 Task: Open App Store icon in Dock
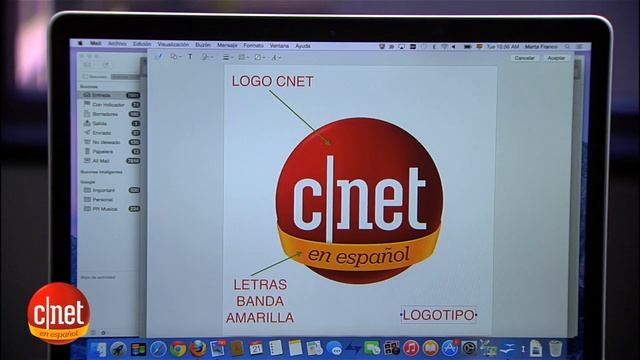450,349
